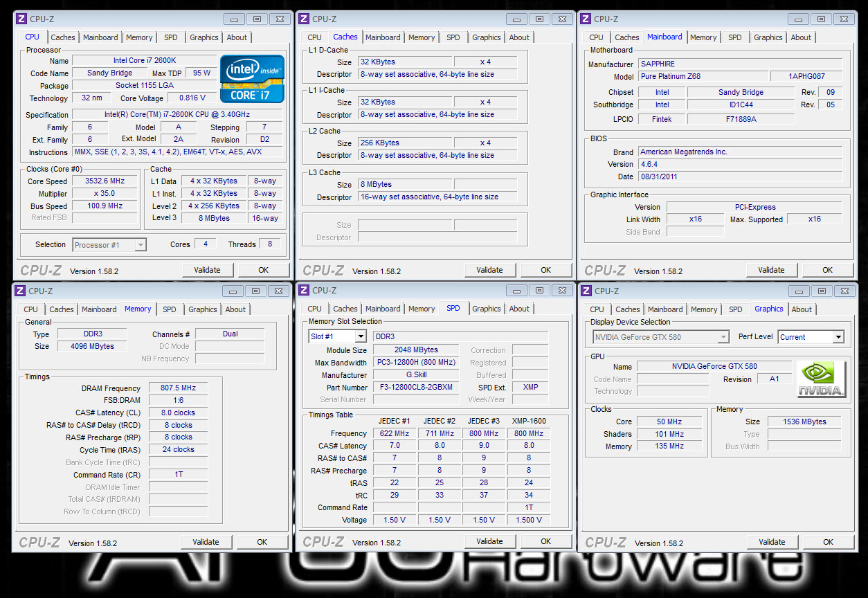Image resolution: width=868 pixels, height=598 pixels.
Task: Click OK in the SPD tab window
Action: tap(546, 541)
